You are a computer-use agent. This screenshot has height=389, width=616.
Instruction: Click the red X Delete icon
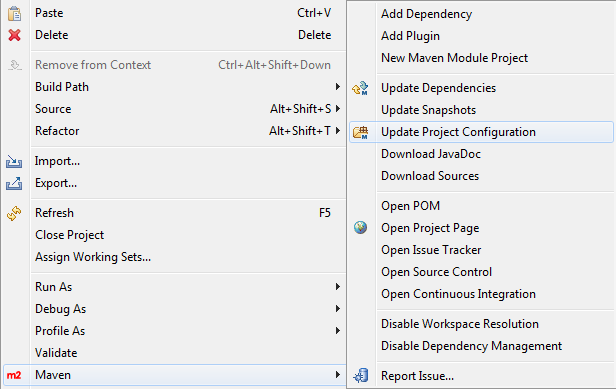(15, 35)
